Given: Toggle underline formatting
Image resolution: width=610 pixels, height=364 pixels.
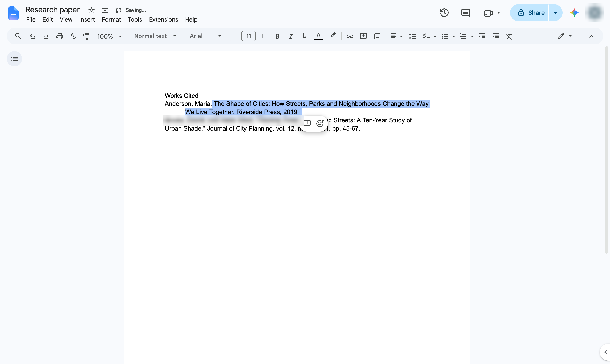Looking at the screenshot, I should pyautogui.click(x=304, y=36).
